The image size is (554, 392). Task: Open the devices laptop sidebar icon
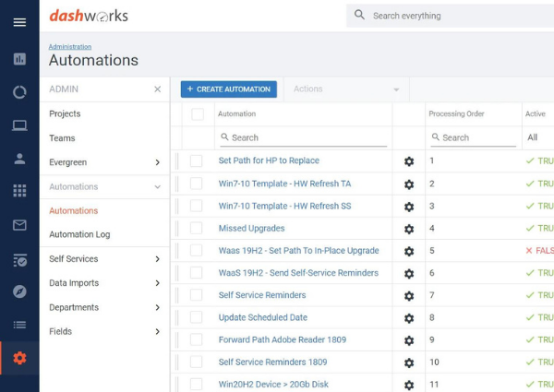[19, 125]
